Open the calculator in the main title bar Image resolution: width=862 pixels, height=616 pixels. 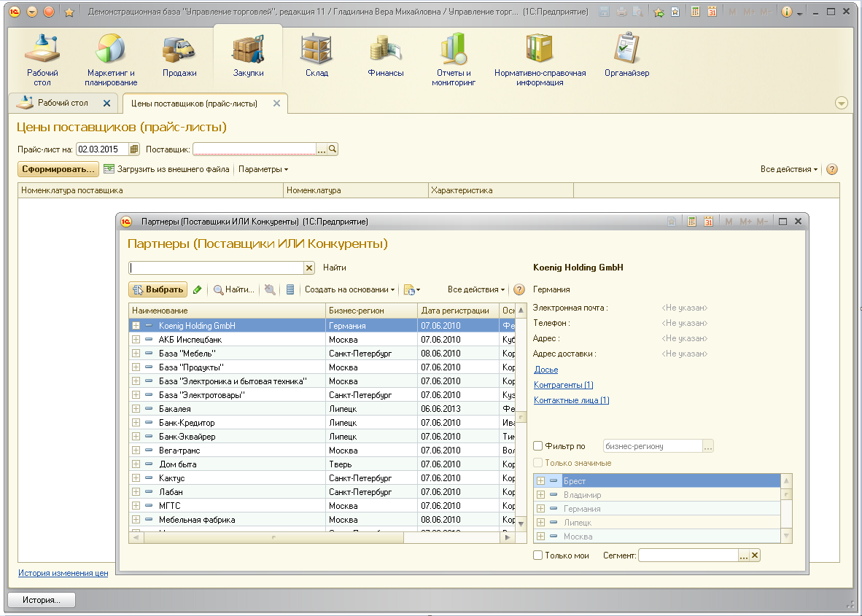pyautogui.click(x=696, y=12)
